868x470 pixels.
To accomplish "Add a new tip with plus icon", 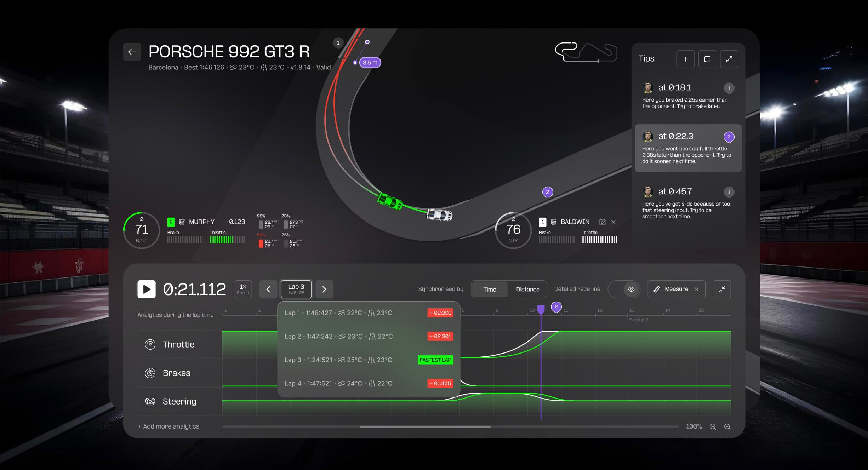I will pyautogui.click(x=685, y=59).
